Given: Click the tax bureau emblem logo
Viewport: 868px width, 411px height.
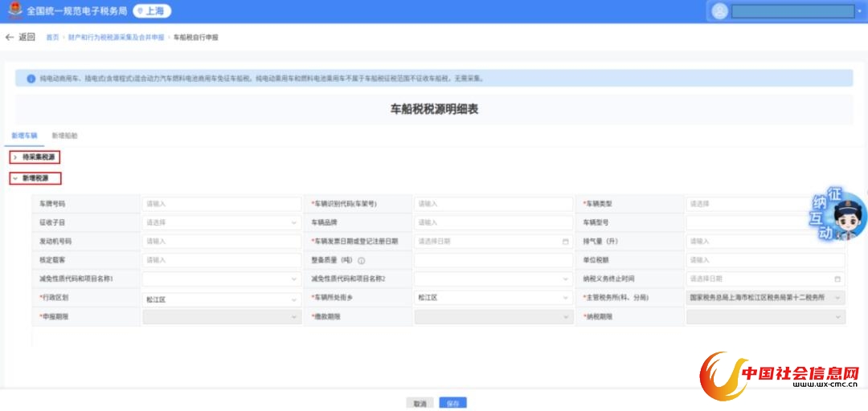Looking at the screenshot, I should 14,10.
